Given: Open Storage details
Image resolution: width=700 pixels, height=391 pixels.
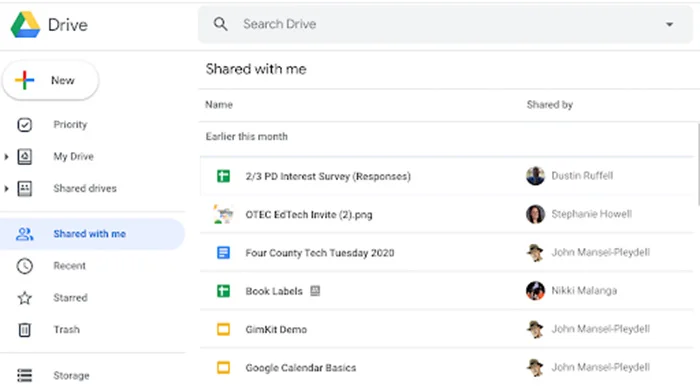Looking at the screenshot, I should tap(71, 375).
